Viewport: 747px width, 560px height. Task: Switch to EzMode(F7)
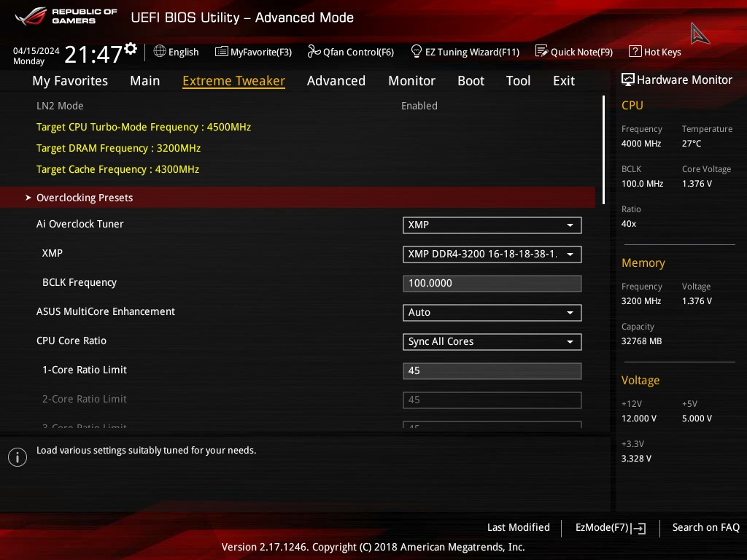point(611,528)
